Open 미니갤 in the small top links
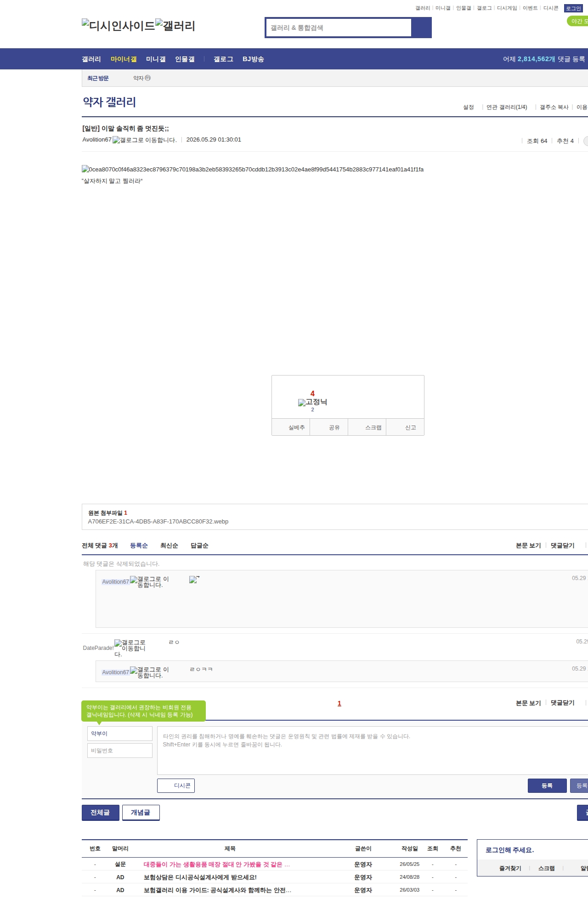Screen dimensions: 588x899 tap(443, 8)
